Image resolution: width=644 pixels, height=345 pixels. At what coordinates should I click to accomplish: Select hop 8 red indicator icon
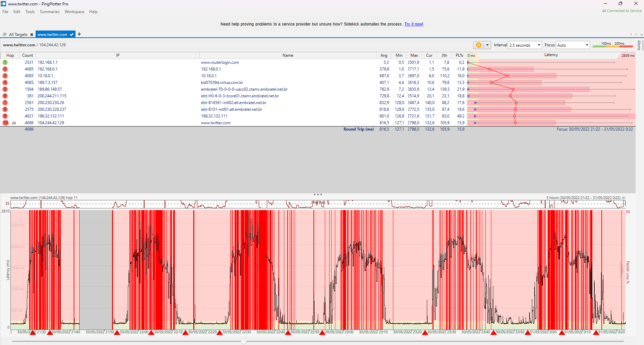click(5, 109)
